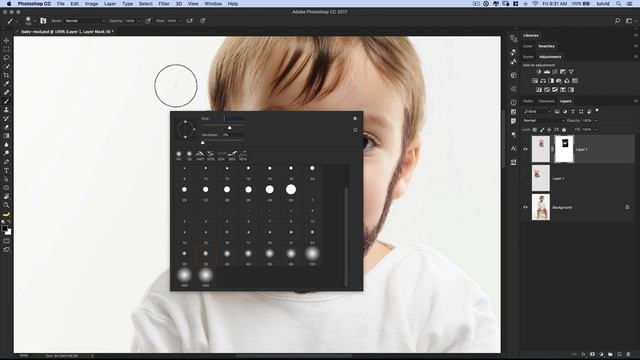Open the Opacity dropdown in options bar

point(138,21)
